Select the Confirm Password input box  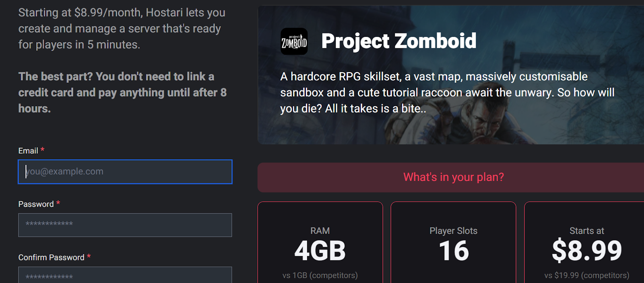(x=125, y=275)
